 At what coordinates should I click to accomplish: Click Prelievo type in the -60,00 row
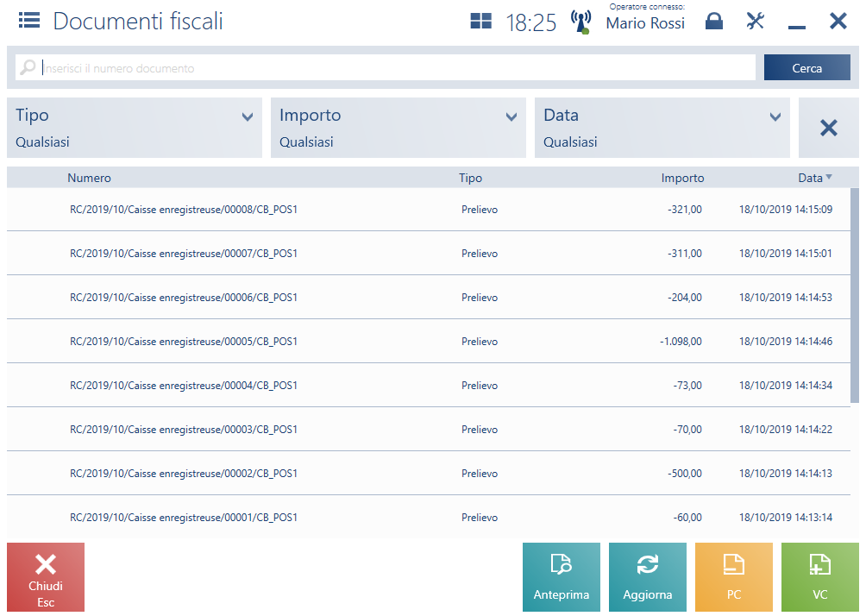[x=480, y=518]
